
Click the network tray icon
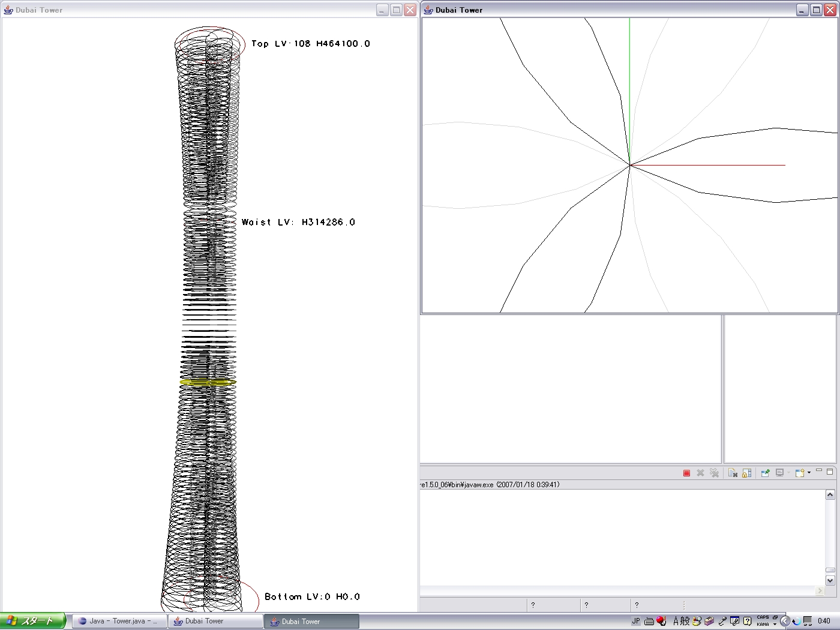click(808, 621)
